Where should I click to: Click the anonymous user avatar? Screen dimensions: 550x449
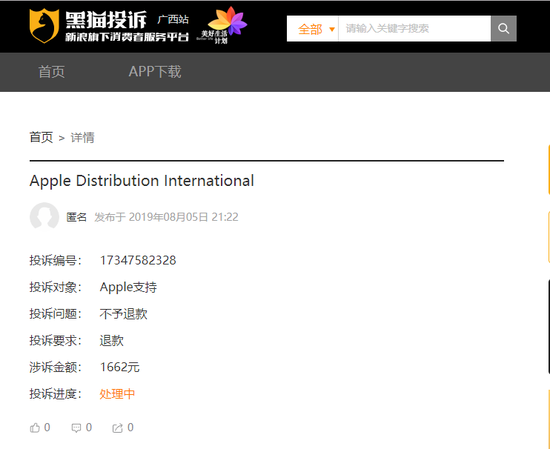click(44, 216)
